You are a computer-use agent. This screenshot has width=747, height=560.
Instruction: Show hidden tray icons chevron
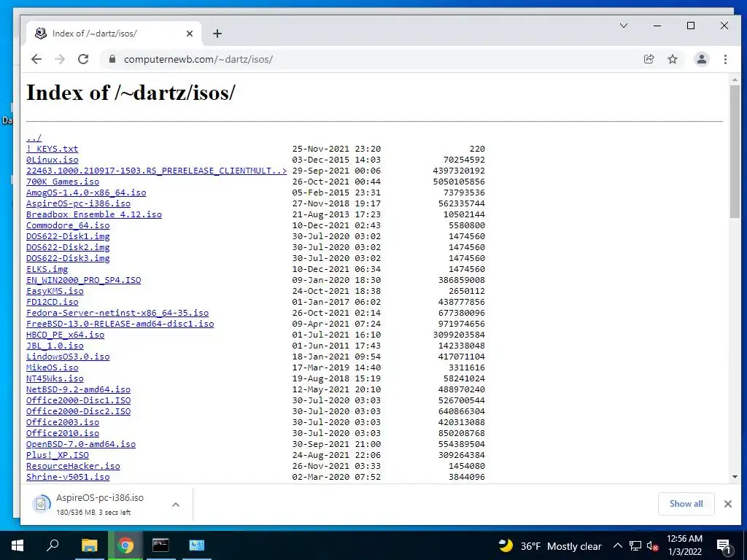[617, 546]
